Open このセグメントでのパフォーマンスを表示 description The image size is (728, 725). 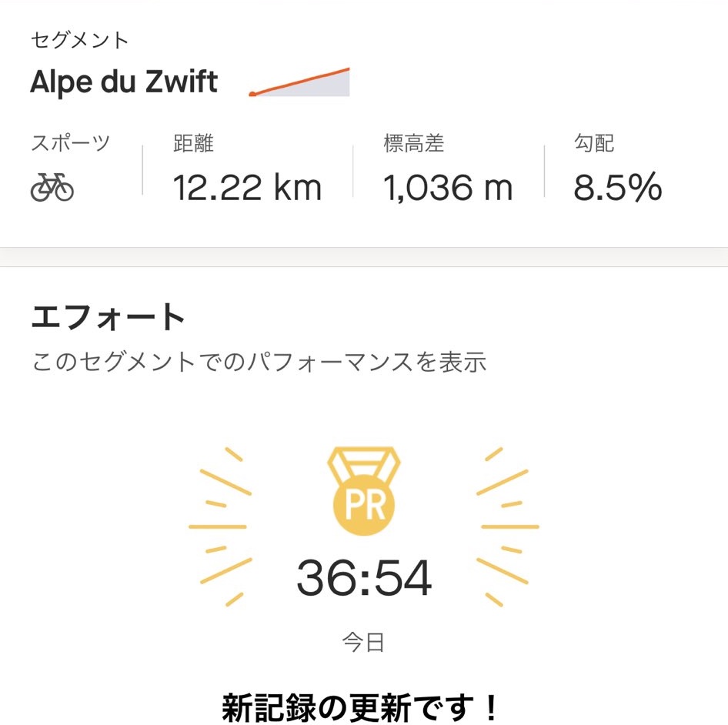point(259,361)
